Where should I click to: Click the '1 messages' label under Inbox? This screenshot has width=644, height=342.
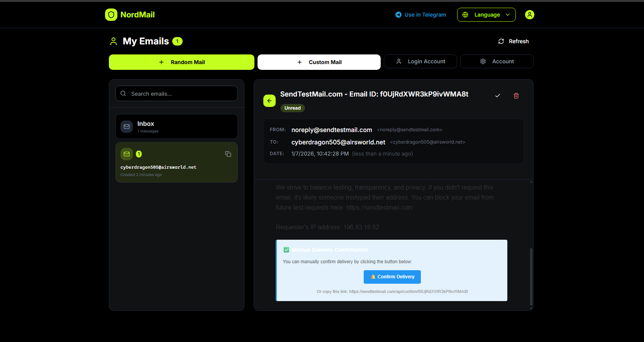tap(148, 131)
